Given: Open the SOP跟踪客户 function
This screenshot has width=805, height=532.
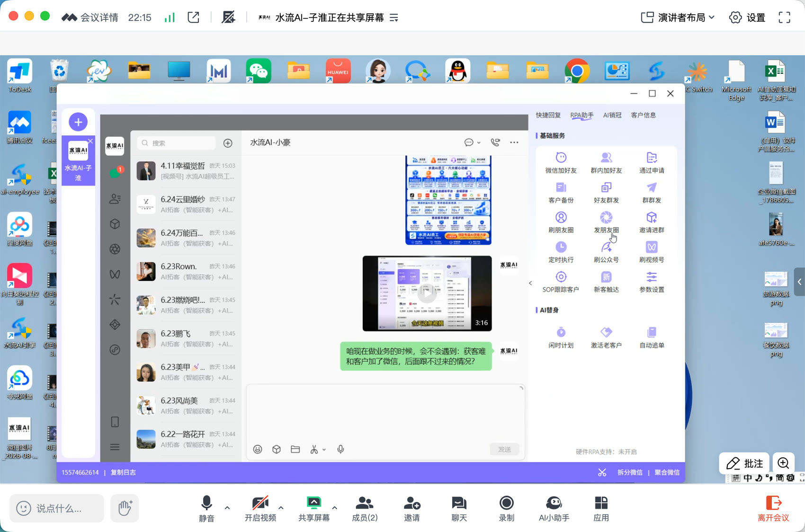Looking at the screenshot, I should tap(561, 282).
